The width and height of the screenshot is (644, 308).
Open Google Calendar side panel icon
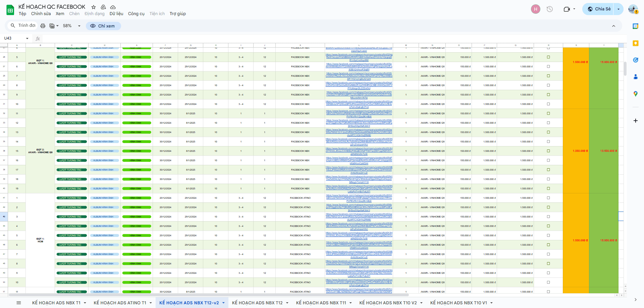tap(635, 26)
